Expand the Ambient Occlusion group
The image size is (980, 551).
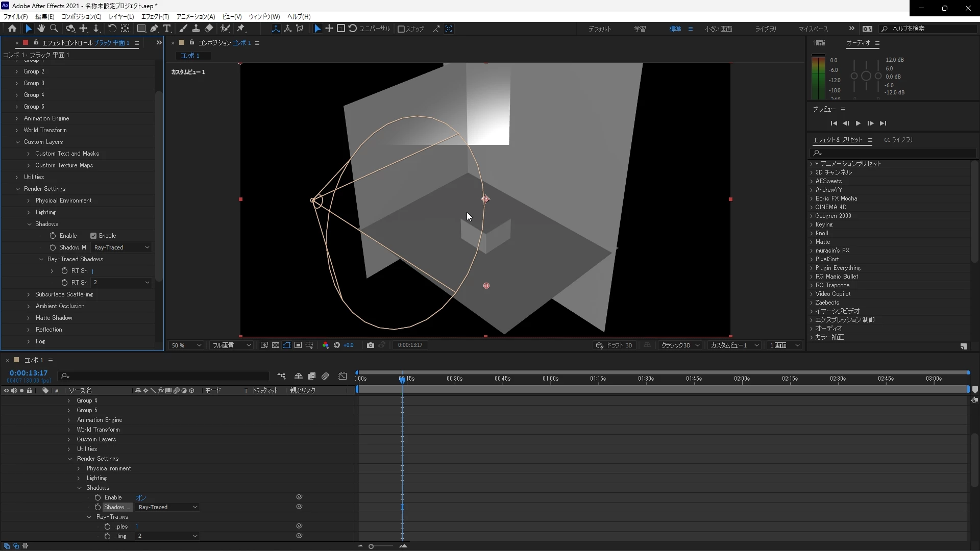coord(29,306)
